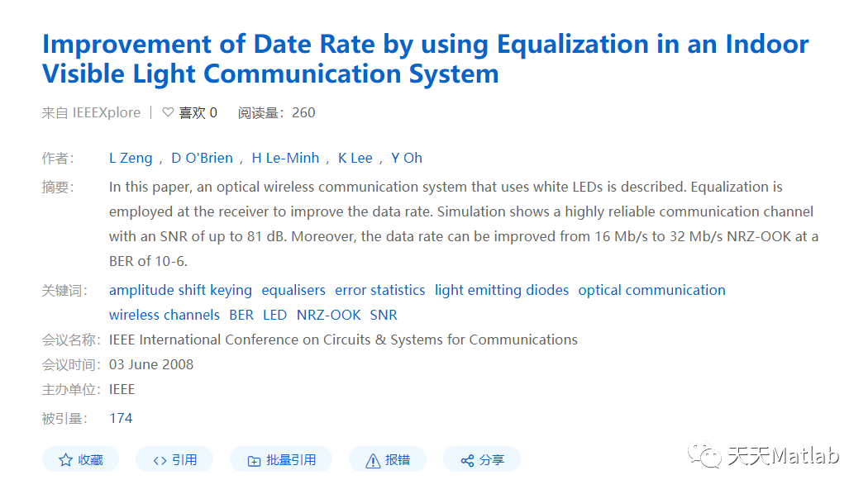Click the 收藏 (favorite) button
The width and height of the screenshot is (868, 494).
(x=80, y=459)
